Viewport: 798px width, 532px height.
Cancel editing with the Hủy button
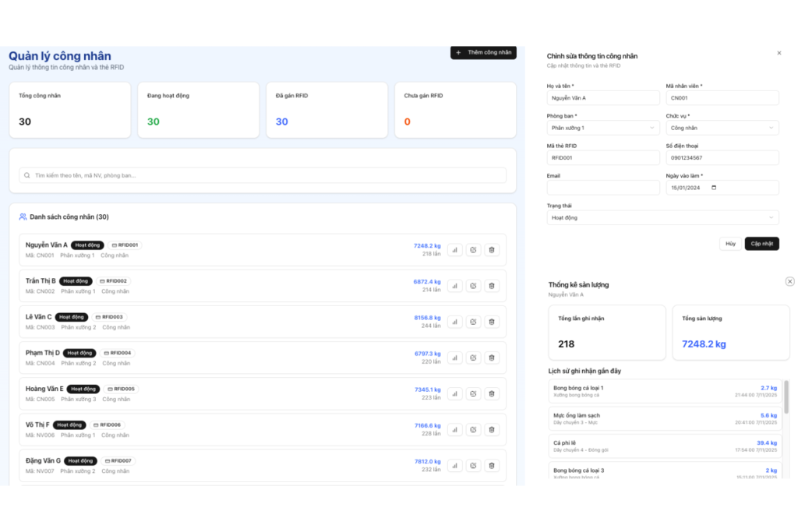click(730, 244)
